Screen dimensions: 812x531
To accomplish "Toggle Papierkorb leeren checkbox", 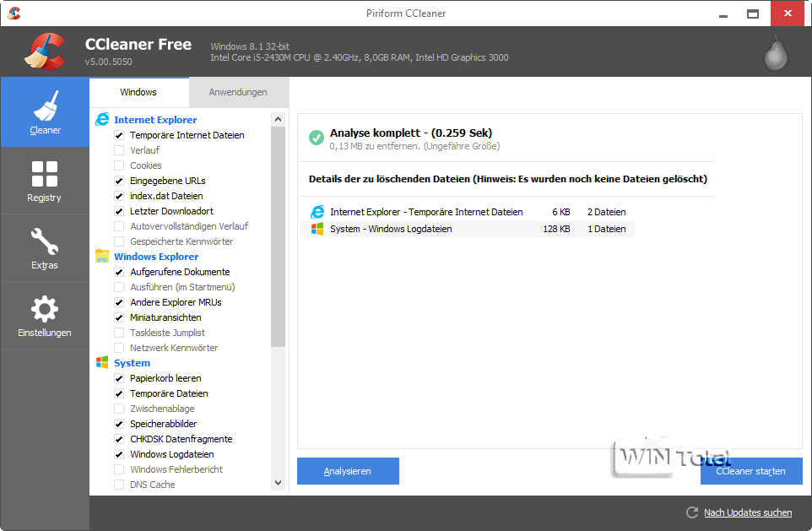I will point(119,378).
